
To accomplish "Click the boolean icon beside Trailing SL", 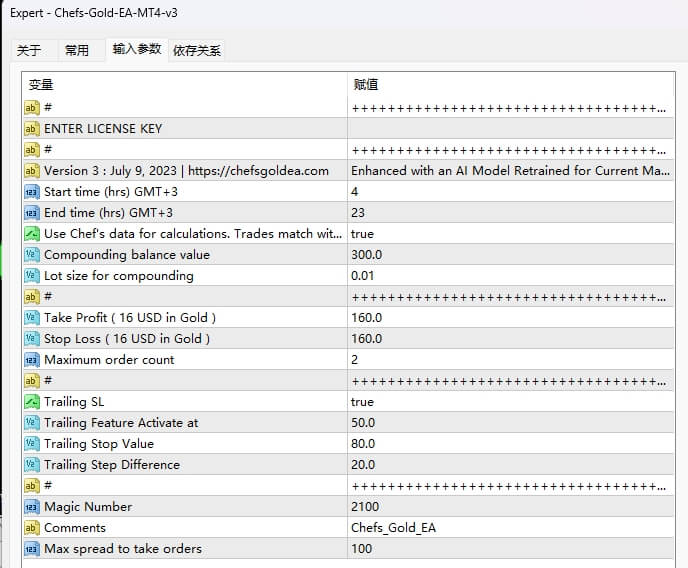I will (x=31, y=401).
